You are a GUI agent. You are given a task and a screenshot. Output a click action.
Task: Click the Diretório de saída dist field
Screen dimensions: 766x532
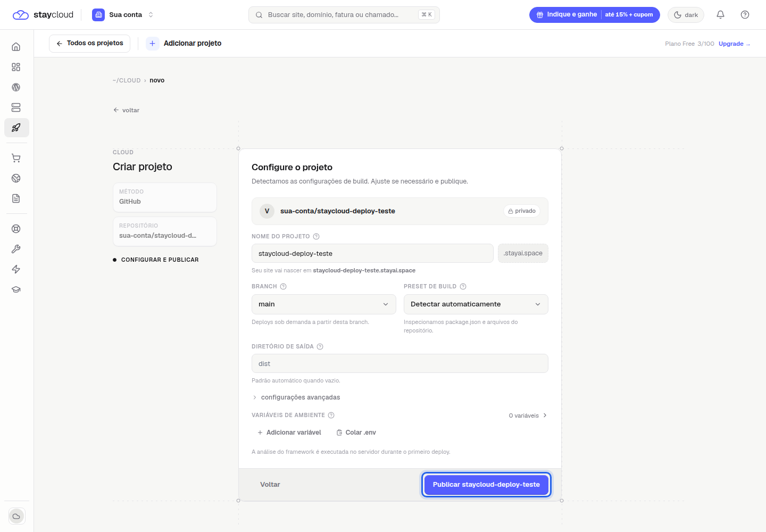point(400,363)
